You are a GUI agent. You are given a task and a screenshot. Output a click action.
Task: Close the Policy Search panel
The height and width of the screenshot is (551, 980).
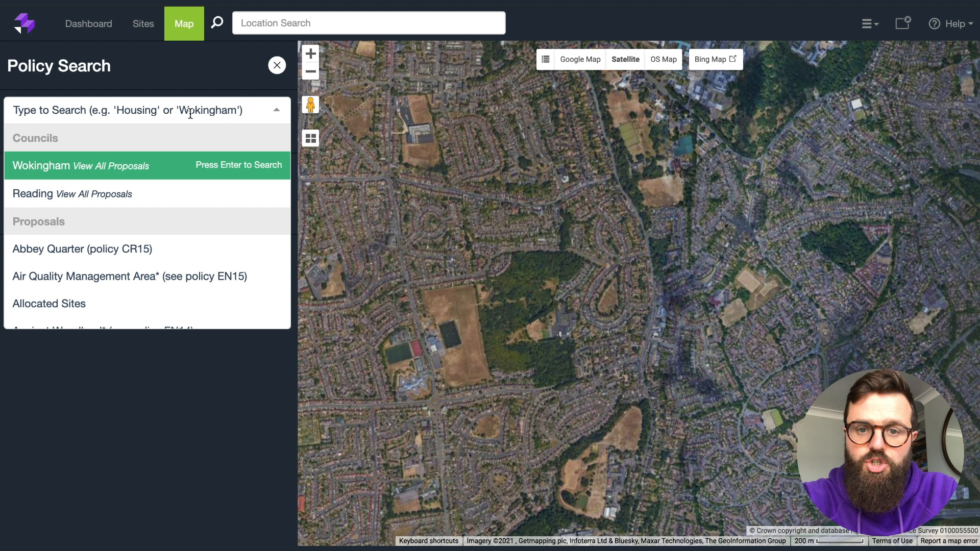pyautogui.click(x=277, y=65)
